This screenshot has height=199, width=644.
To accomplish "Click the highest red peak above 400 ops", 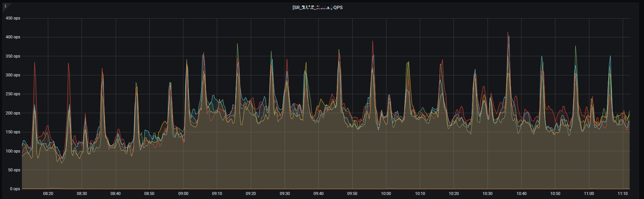I will click(x=508, y=33).
